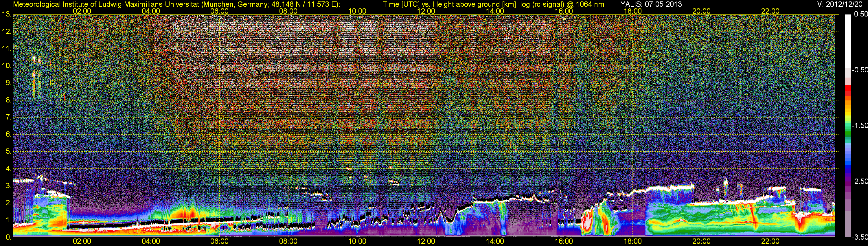Select the 4 km height axis label
868x246 pixels.
coord(8,169)
